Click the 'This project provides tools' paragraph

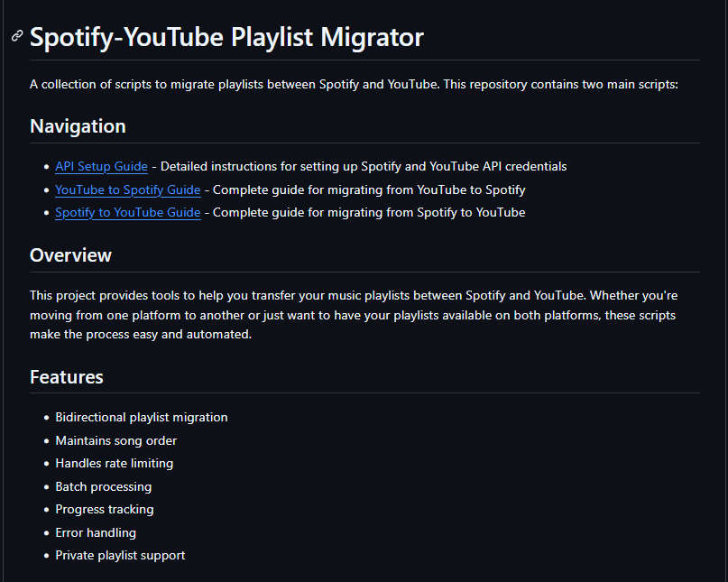pos(354,315)
